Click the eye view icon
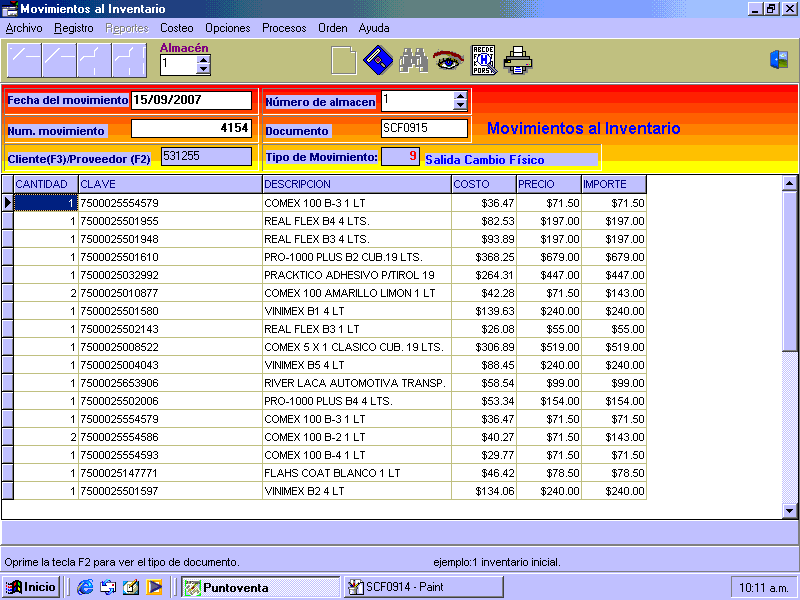 point(447,61)
